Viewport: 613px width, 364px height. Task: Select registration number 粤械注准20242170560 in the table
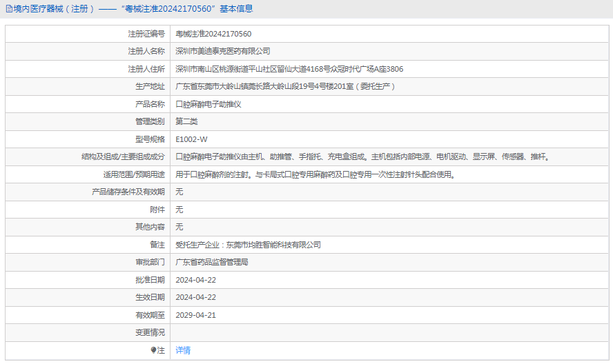pyautogui.click(x=213, y=34)
